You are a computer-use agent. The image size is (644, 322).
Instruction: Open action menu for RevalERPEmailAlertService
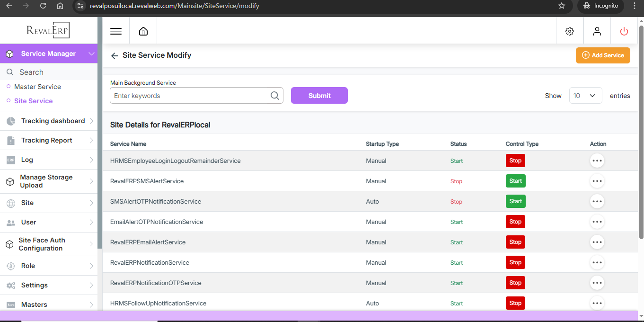(597, 242)
